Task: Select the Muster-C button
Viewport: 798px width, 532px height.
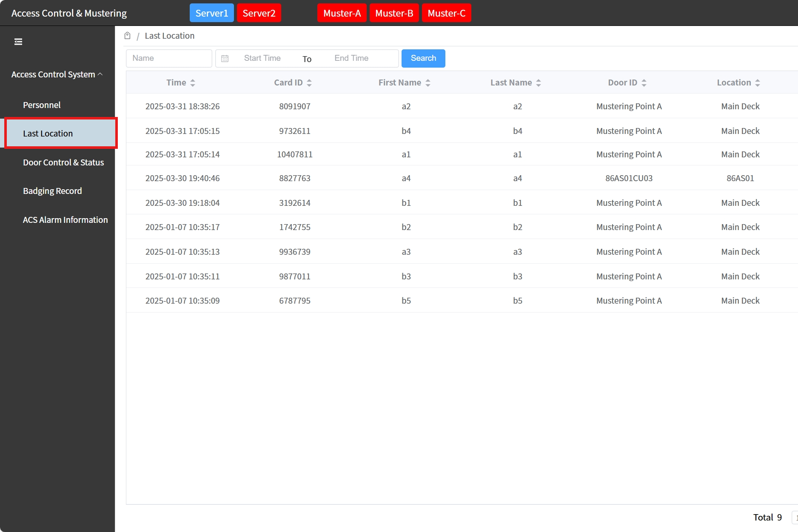Action: [446, 13]
